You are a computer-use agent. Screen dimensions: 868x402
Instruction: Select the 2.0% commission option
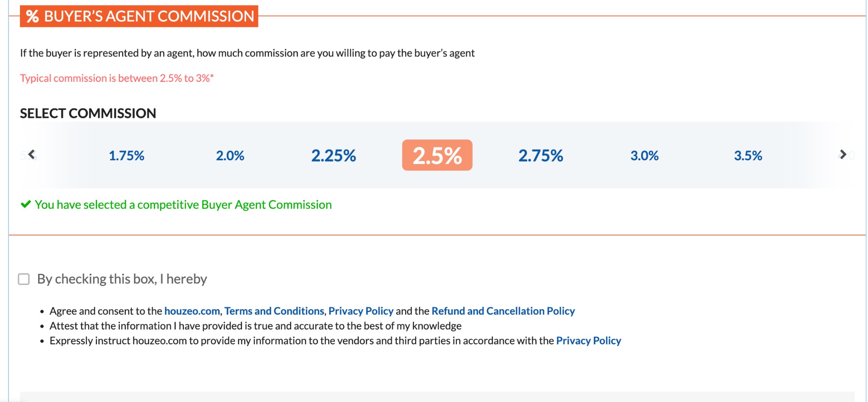pos(230,156)
